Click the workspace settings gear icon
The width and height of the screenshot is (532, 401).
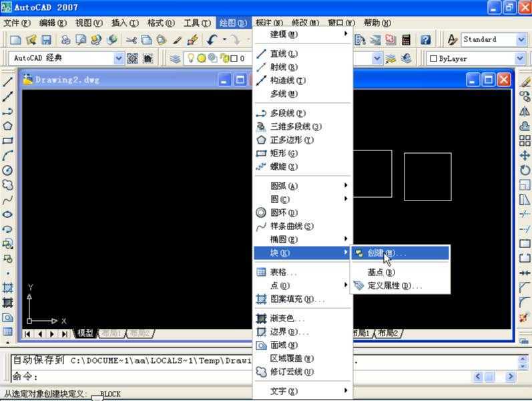(132, 58)
